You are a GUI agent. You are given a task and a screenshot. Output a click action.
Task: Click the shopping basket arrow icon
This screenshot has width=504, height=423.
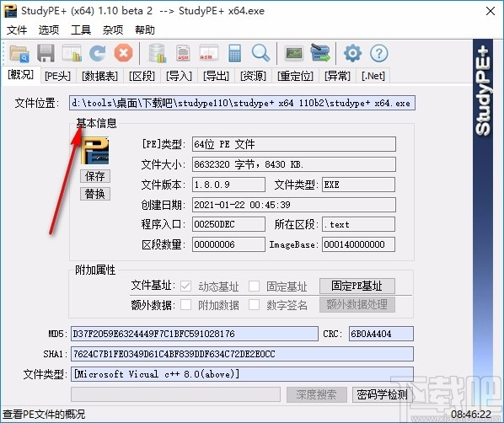coord(320,53)
